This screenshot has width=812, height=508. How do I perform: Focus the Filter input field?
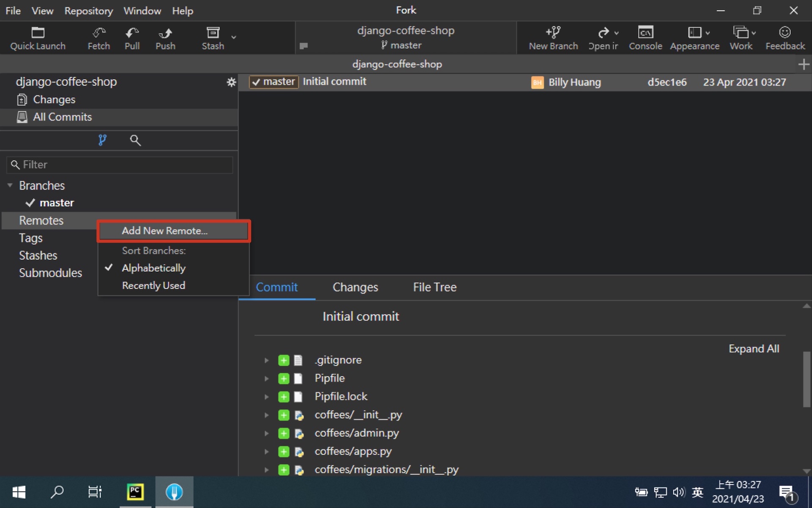[x=120, y=165]
